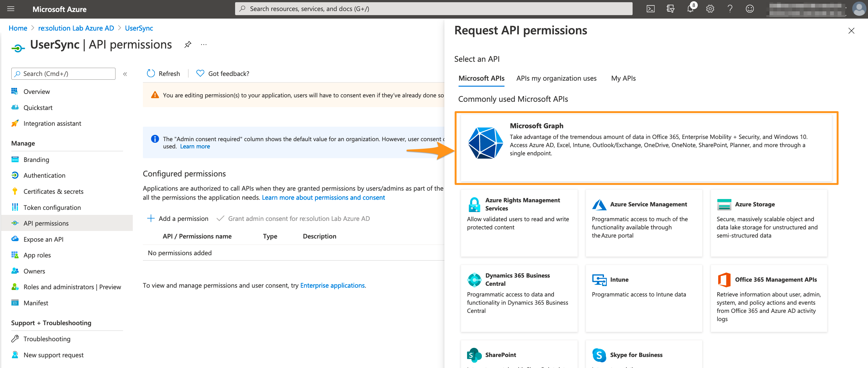Click the API / Permissions name column header
The width and height of the screenshot is (868, 368).
(x=197, y=236)
